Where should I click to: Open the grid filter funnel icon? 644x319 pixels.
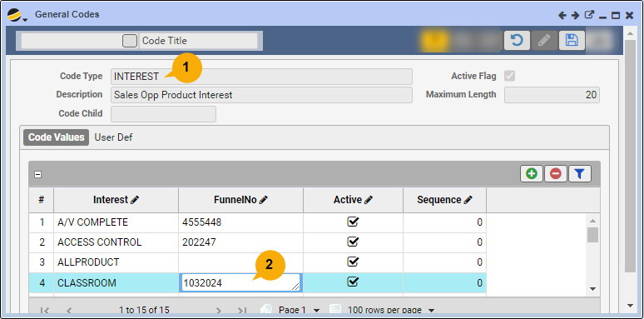coord(580,174)
